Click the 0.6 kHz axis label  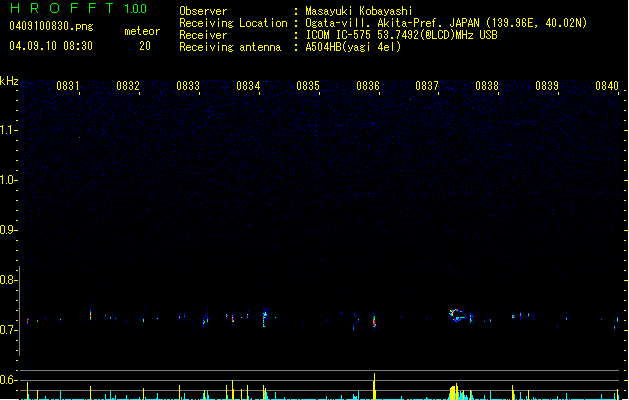(x=8, y=380)
